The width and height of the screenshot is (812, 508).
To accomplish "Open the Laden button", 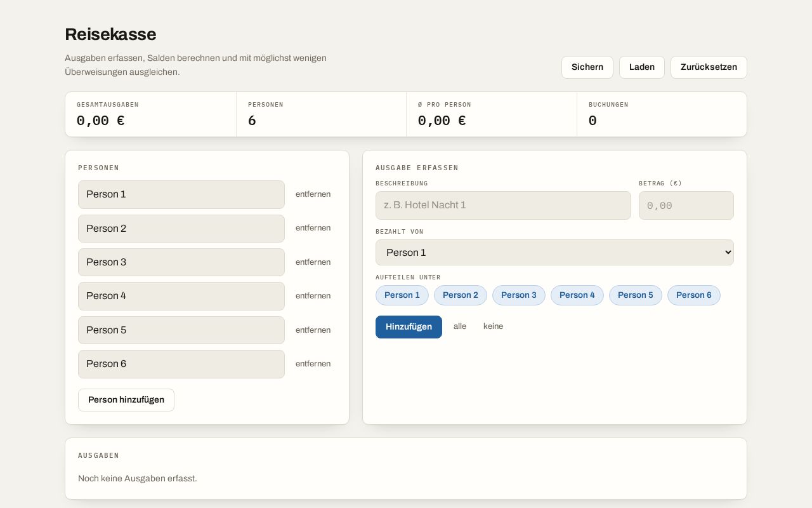I will point(641,67).
